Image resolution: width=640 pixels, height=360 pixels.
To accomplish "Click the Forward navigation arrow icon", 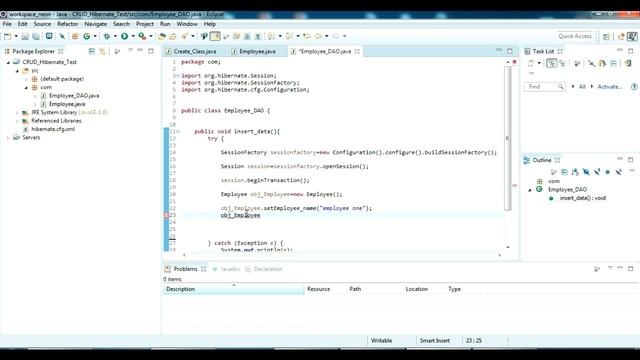I will [336, 36].
